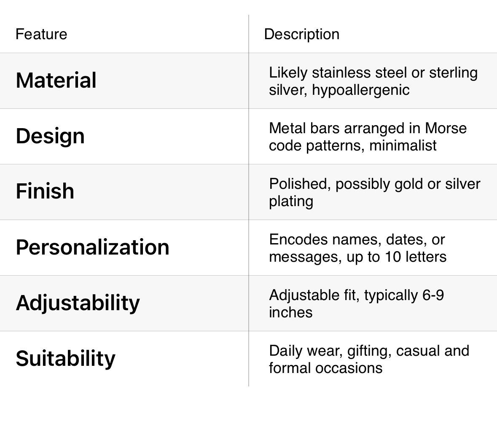The width and height of the screenshot is (497, 448).
Task: Select the Design feature cell
Action: [x=50, y=136]
